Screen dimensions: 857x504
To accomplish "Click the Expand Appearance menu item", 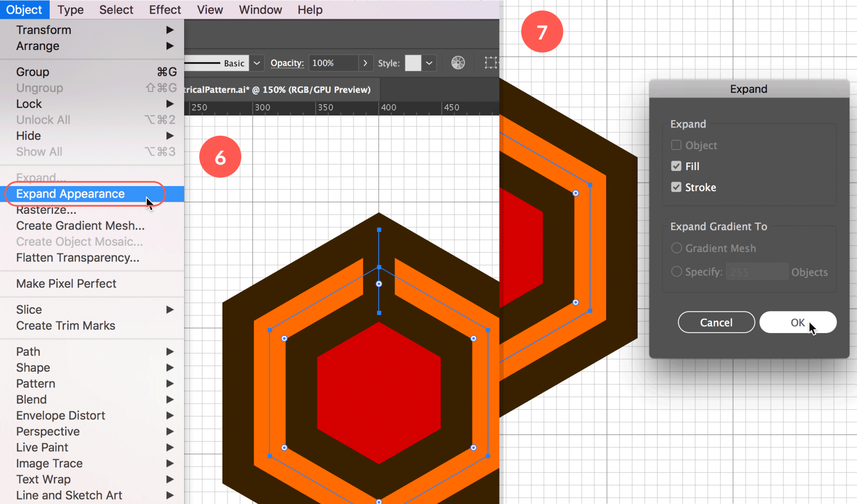I will click(x=71, y=194).
